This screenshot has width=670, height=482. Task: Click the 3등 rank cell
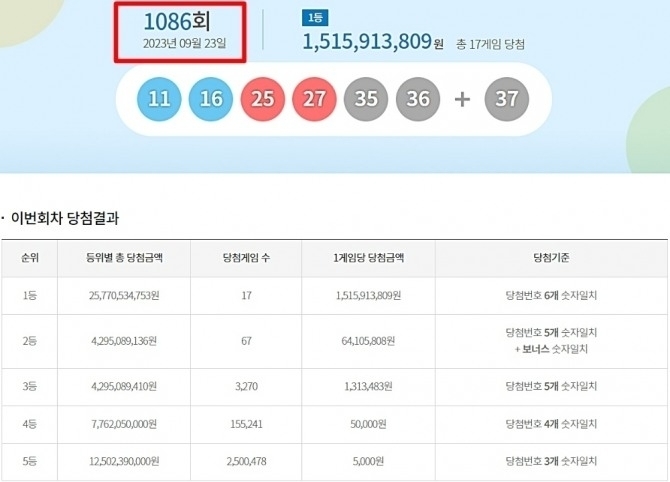point(29,386)
